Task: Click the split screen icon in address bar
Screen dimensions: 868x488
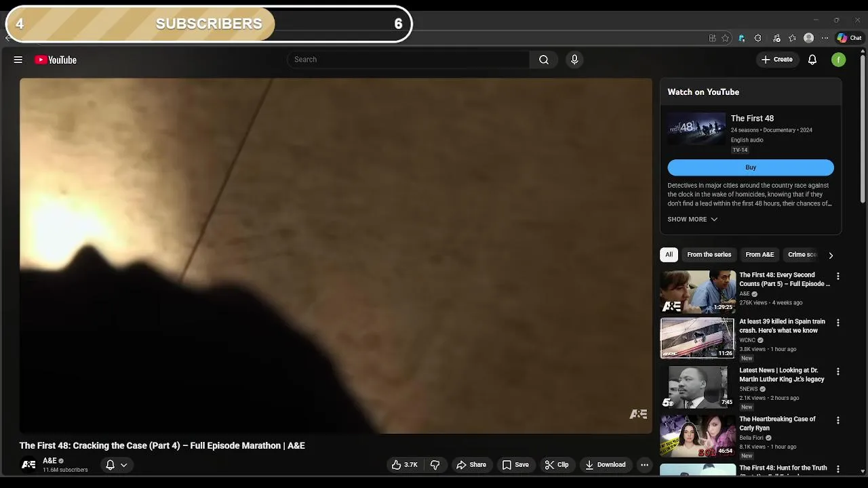Action: (712, 38)
